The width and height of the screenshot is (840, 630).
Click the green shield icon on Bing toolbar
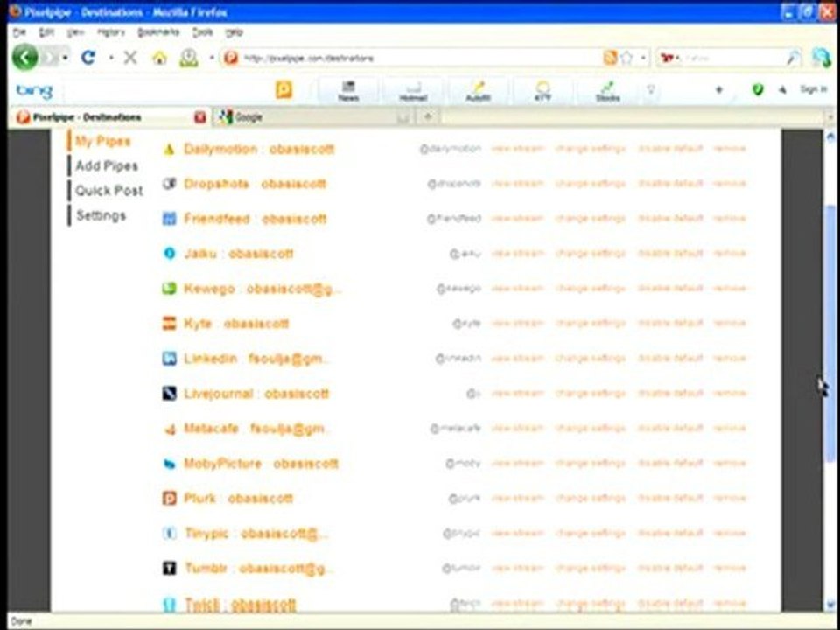[x=758, y=89]
